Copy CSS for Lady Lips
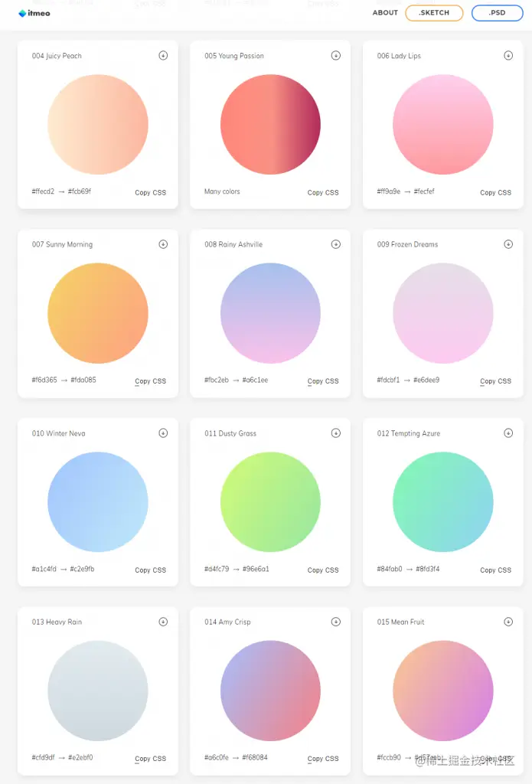 pyautogui.click(x=495, y=192)
